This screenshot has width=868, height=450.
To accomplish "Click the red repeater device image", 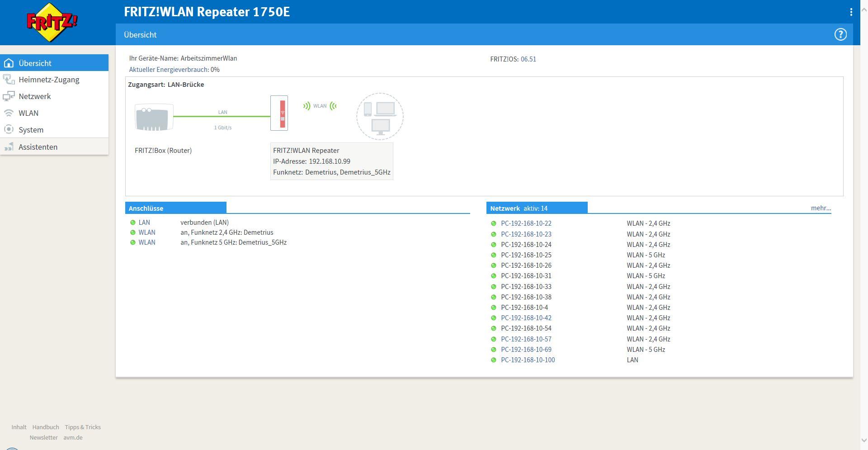I will 279,113.
